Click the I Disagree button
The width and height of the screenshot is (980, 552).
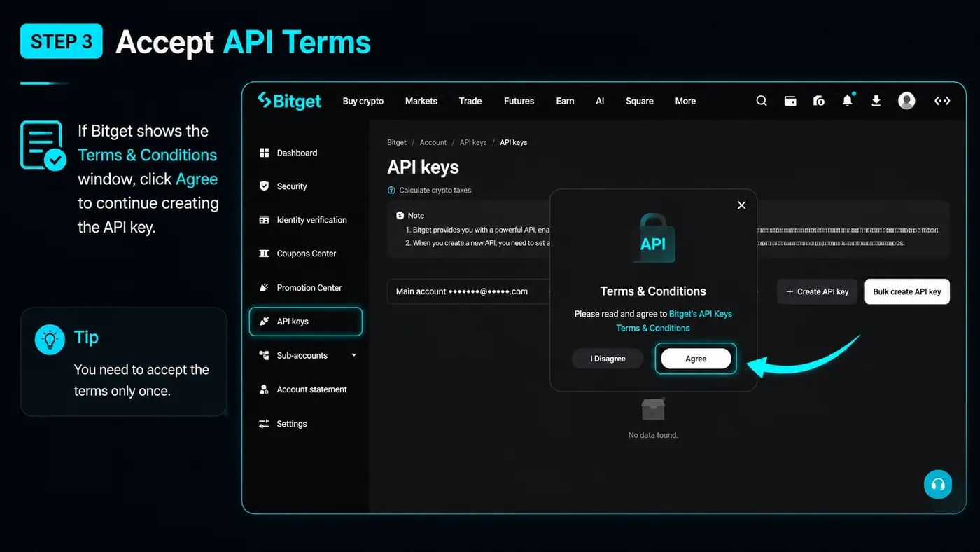pyautogui.click(x=608, y=359)
